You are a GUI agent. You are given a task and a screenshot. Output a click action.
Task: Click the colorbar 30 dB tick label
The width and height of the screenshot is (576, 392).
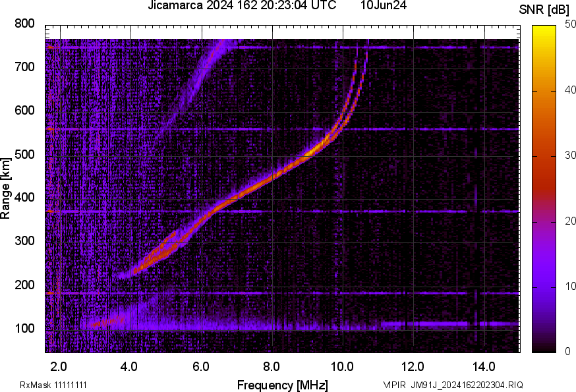click(x=570, y=155)
